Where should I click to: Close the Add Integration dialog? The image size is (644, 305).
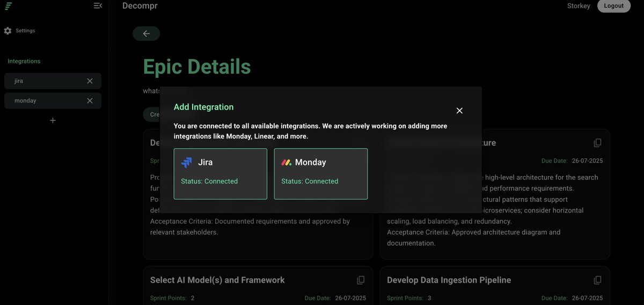point(459,111)
